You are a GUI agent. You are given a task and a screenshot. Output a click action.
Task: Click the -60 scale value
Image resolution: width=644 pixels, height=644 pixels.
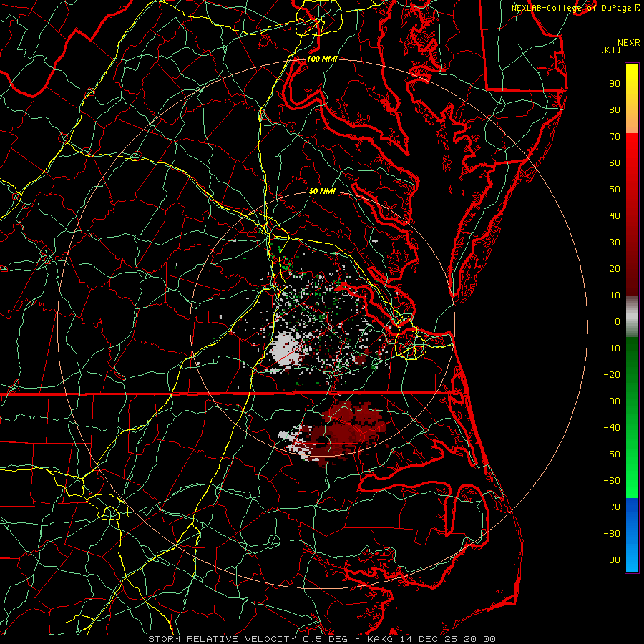(x=612, y=481)
